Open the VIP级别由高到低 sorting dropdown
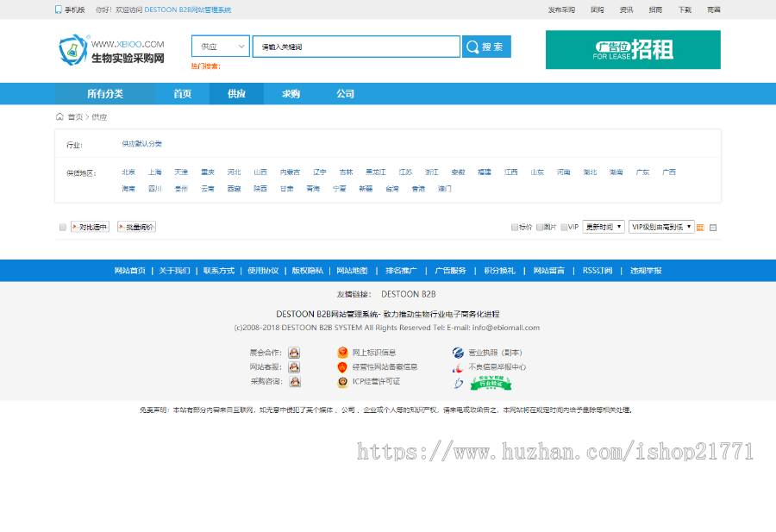776x532 pixels. pyautogui.click(x=661, y=226)
